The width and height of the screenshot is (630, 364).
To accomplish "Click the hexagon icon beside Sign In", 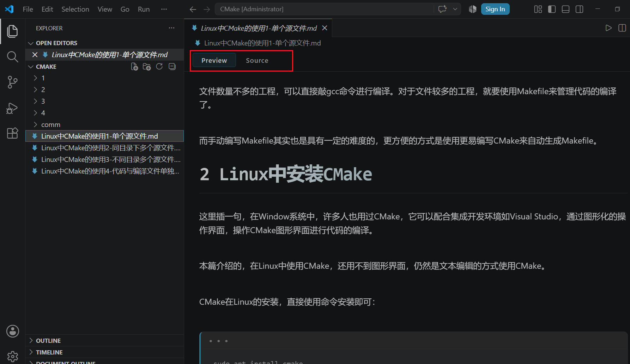I will click(x=473, y=9).
